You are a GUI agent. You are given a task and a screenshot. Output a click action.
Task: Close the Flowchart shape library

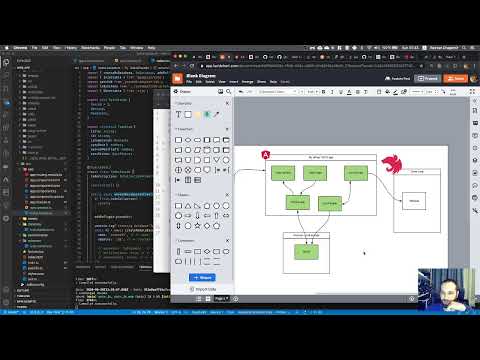pos(227,129)
